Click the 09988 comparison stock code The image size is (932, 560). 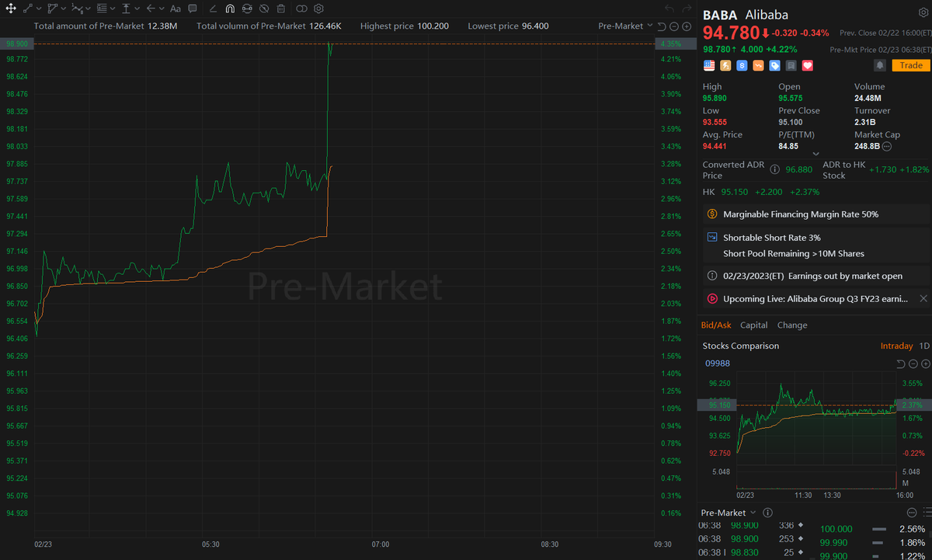[x=716, y=363]
